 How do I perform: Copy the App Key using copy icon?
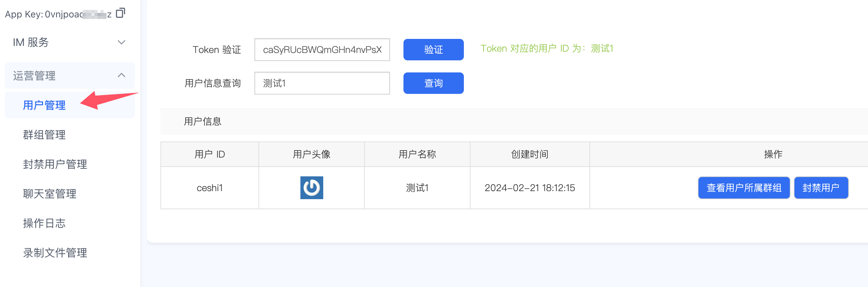pos(120,13)
